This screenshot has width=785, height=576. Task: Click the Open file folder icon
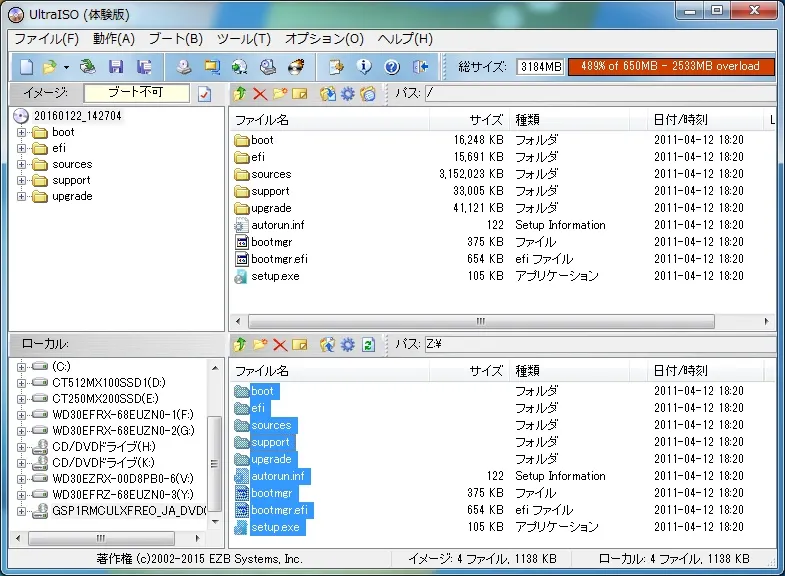click(50, 67)
